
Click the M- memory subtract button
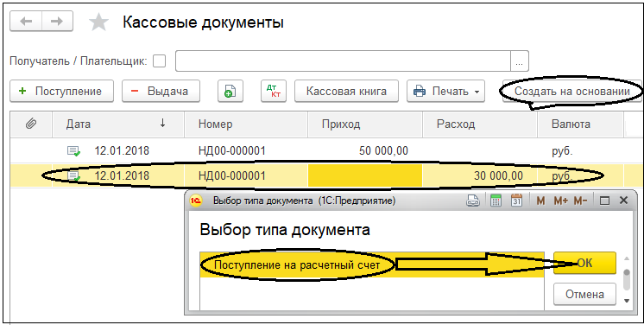pos(580,201)
